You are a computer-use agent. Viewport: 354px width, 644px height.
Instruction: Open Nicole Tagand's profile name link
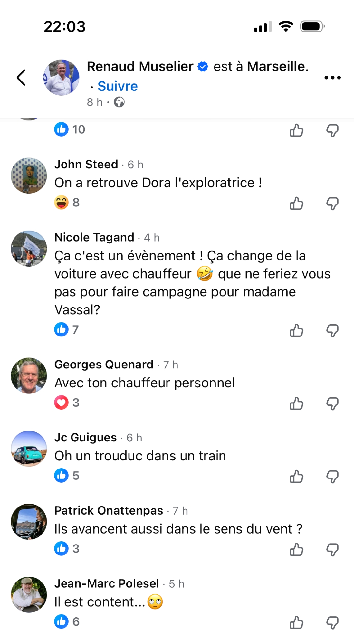[94, 237]
